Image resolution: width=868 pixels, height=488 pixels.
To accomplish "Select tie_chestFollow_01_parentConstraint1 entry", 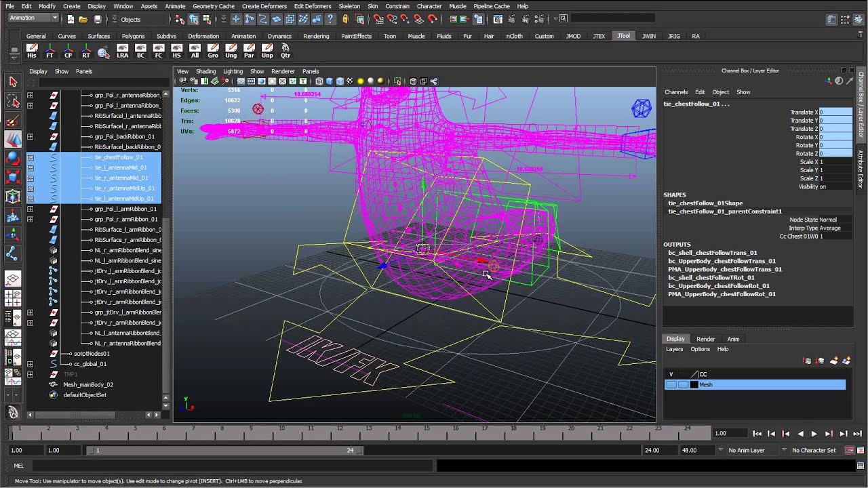I will point(725,211).
